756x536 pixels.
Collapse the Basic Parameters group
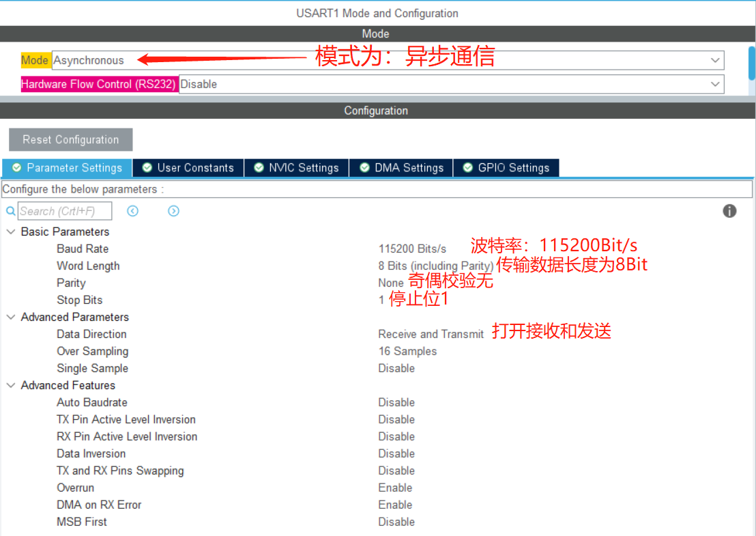click(x=11, y=231)
